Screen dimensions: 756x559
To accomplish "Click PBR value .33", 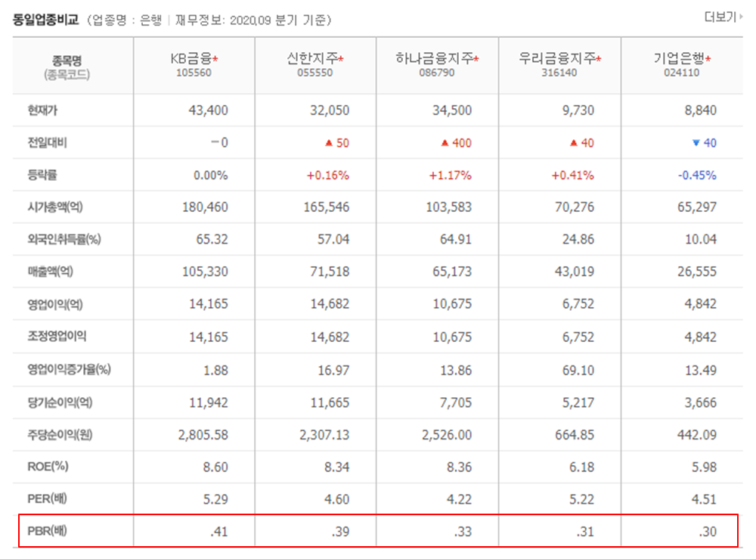I will (x=463, y=532).
